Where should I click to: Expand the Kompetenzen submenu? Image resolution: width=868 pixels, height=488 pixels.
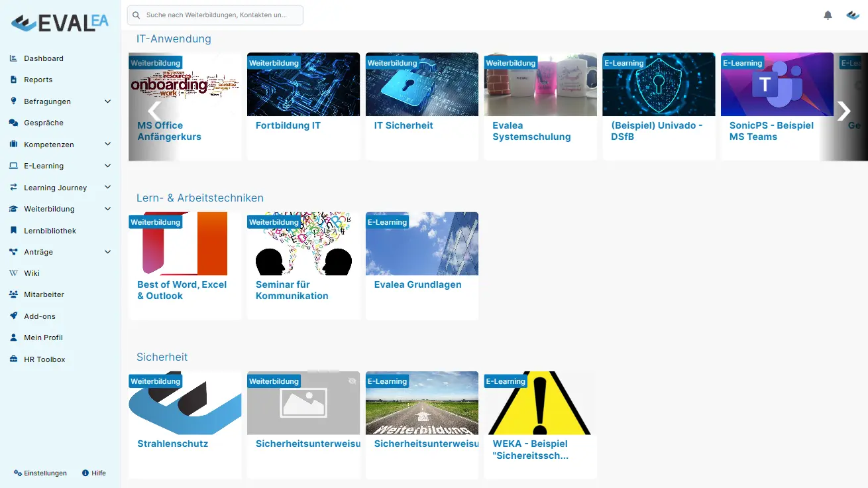tap(108, 145)
